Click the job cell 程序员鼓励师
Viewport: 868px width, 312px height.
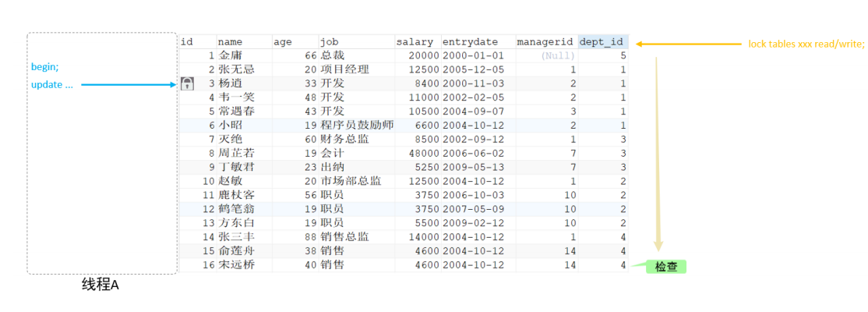tap(357, 126)
